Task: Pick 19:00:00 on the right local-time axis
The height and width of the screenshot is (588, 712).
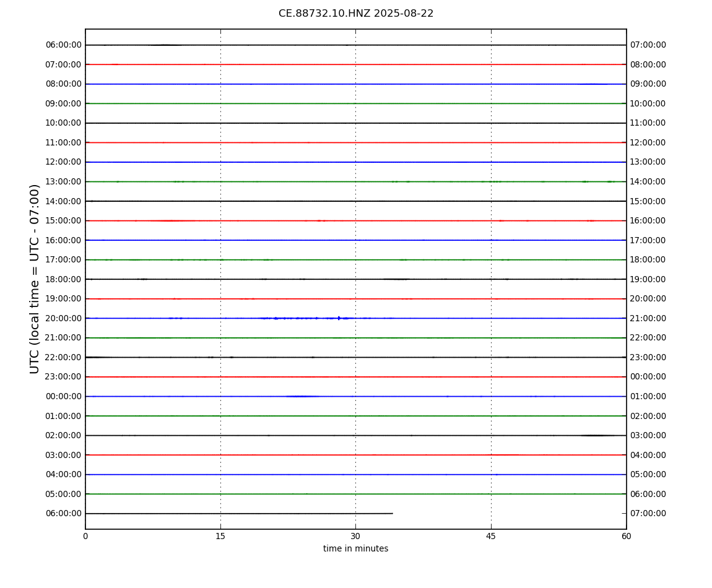Action: [648, 279]
